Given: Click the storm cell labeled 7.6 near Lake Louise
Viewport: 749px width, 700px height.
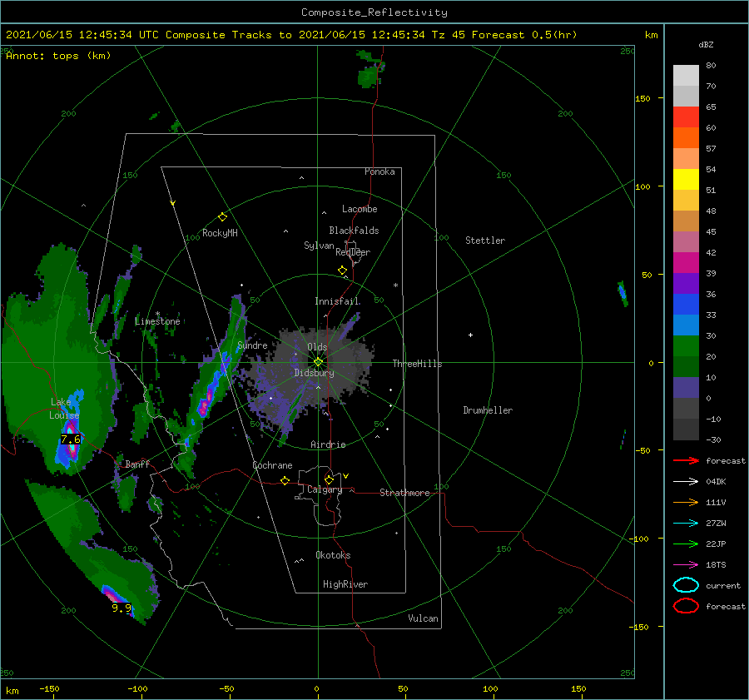Looking at the screenshot, I should (x=70, y=439).
